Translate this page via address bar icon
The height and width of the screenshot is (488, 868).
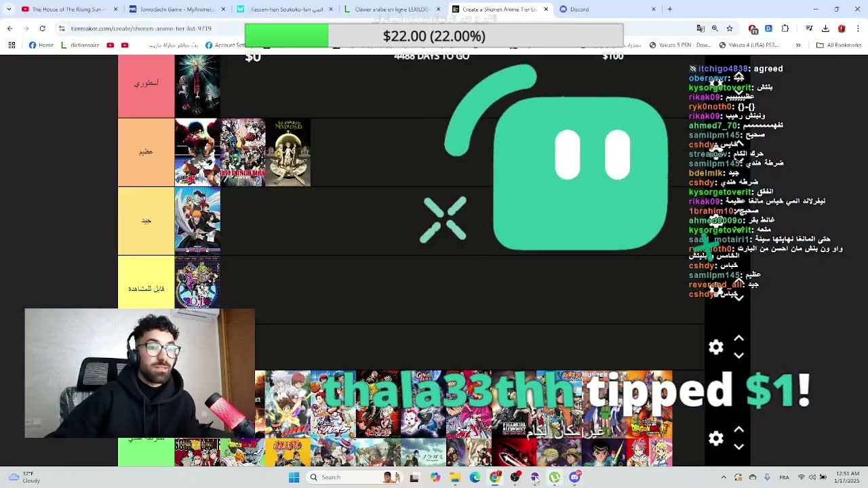coord(701,28)
